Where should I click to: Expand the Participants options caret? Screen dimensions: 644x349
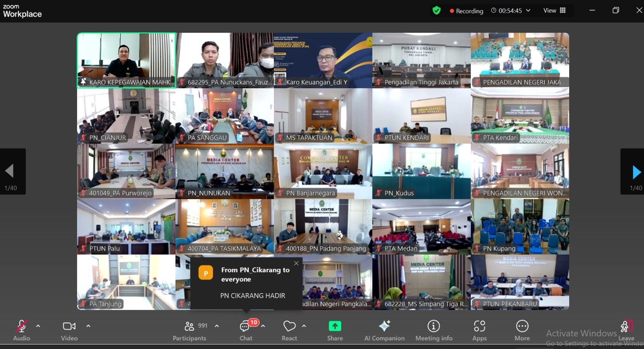217,326
